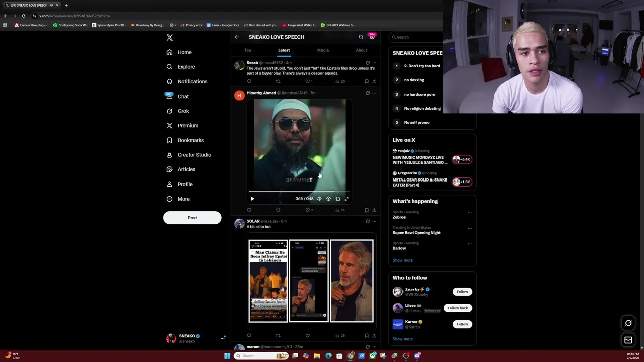Bookmark Sosab's post
644x362 pixels.
(x=367, y=81)
